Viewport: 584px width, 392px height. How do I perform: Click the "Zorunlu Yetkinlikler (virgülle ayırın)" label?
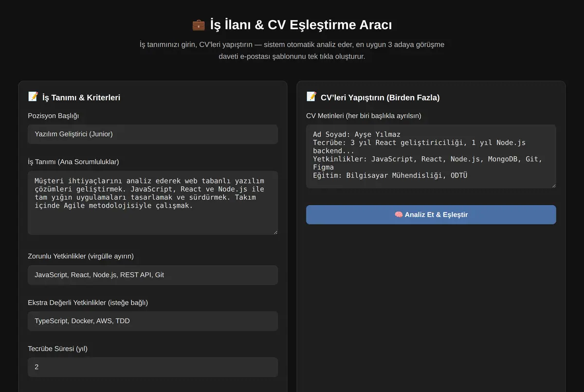click(81, 256)
